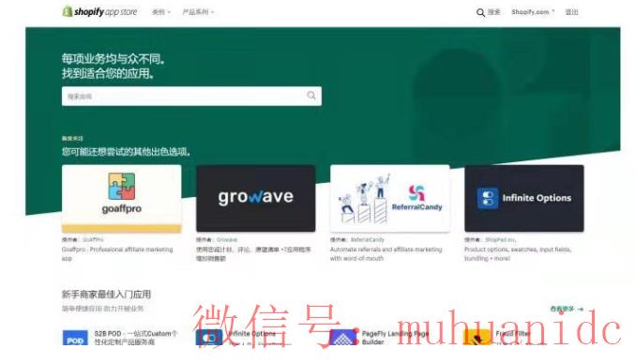Click the search text in the header
This screenshot has height=364, width=636.
pos(493,12)
